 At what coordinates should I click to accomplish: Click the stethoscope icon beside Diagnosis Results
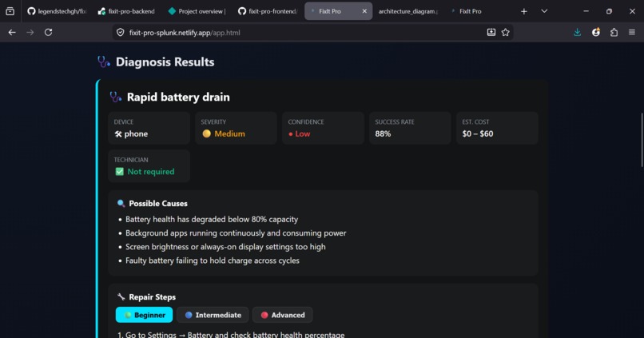tap(104, 62)
